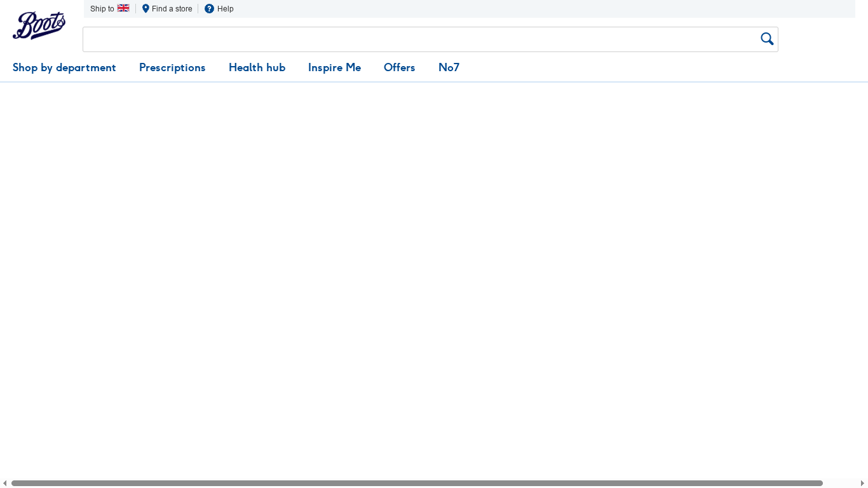Click the Find a store link
The width and height of the screenshot is (868, 488).
click(x=171, y=8)
